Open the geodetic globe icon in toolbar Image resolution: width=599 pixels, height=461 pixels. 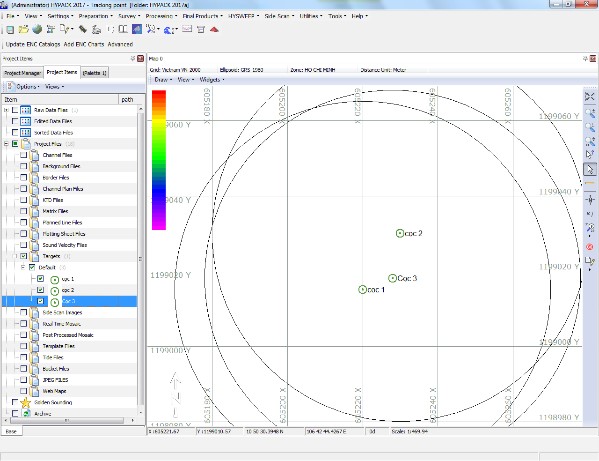click(37, 29)
